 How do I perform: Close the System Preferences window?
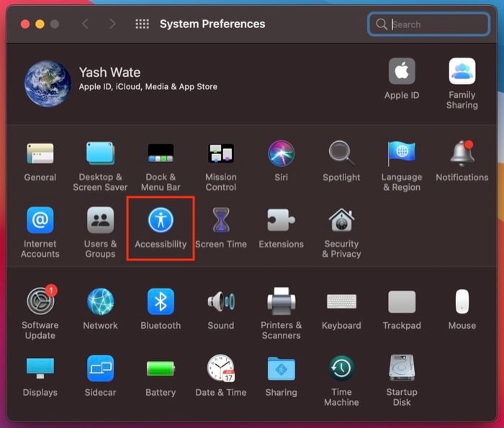pos(25,24)
